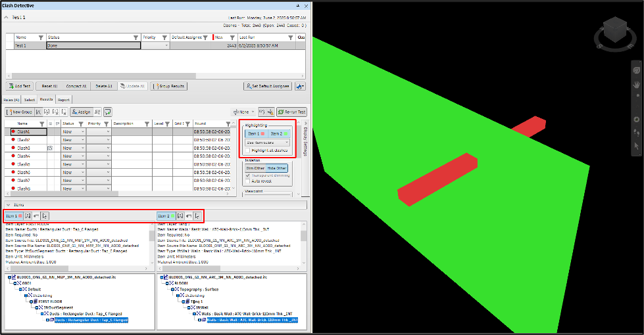Click the Add Test button

click(x=20, y=86)
